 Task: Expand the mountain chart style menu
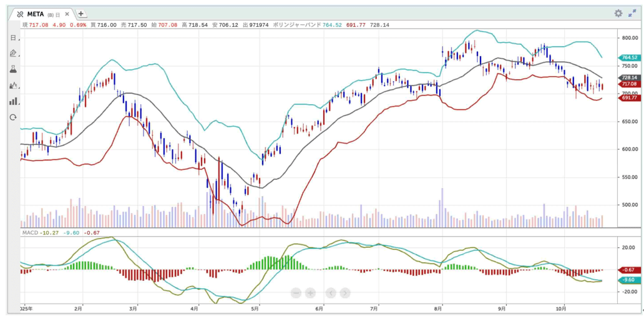tap(13, 86)
